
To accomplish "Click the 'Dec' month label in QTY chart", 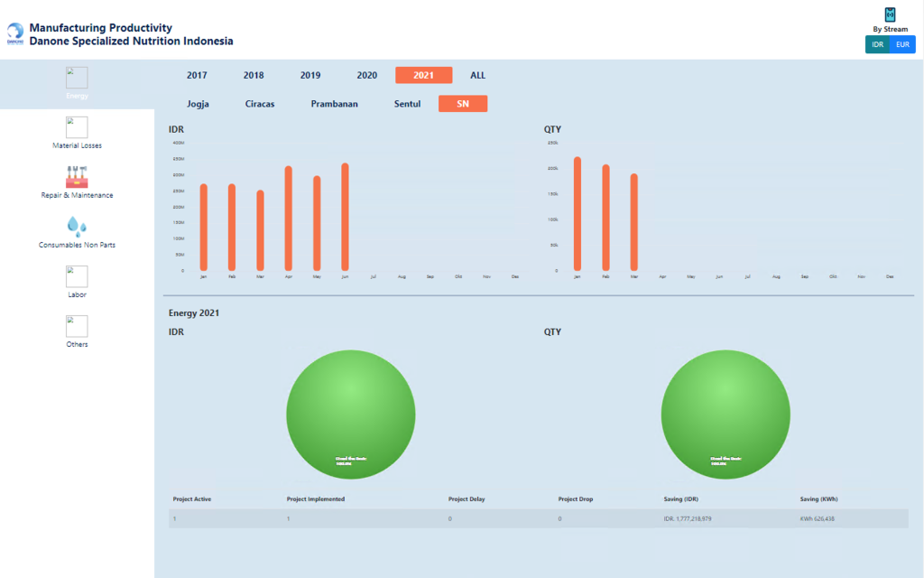I will 890,276.
